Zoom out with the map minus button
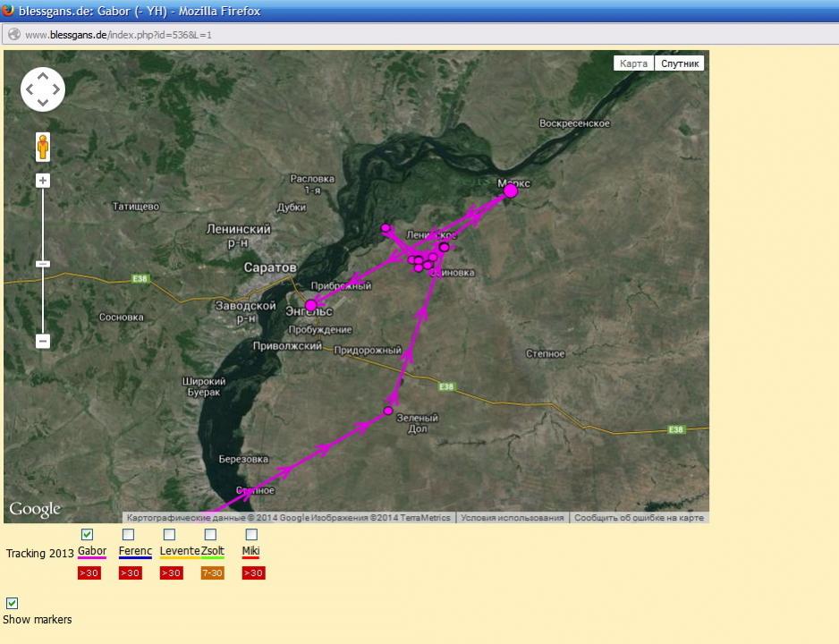839x644 pixels. click(43, 341)
